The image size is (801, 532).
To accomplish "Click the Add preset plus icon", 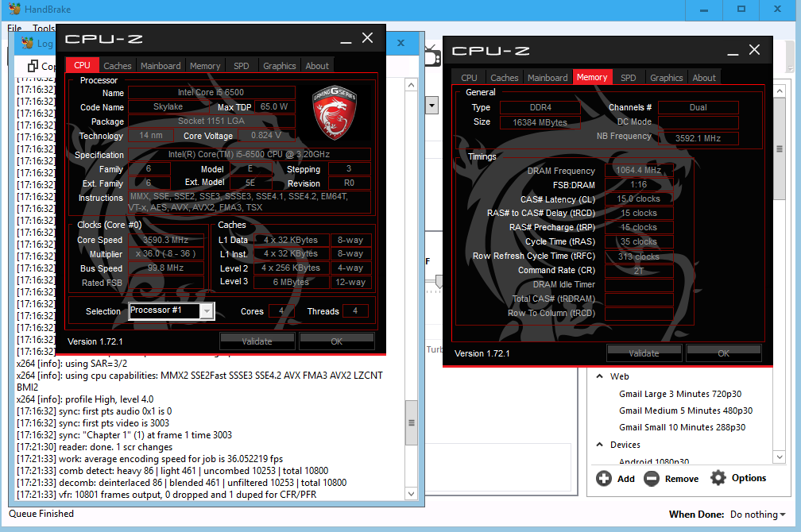I will tap(604, 478).
